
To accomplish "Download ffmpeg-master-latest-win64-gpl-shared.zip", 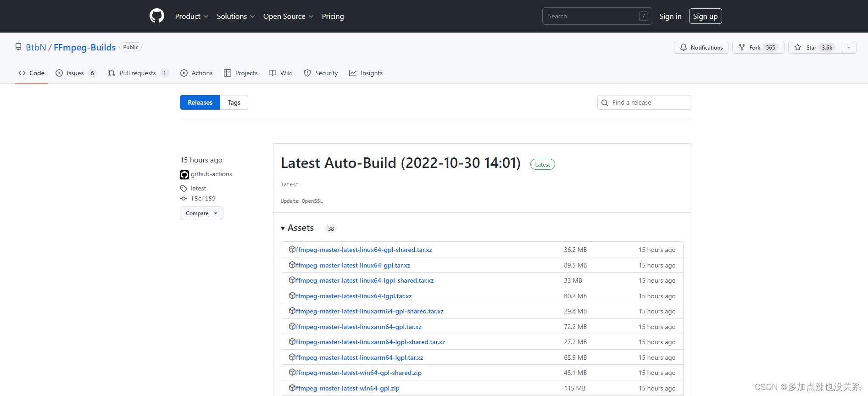I will tap(359, 373).
